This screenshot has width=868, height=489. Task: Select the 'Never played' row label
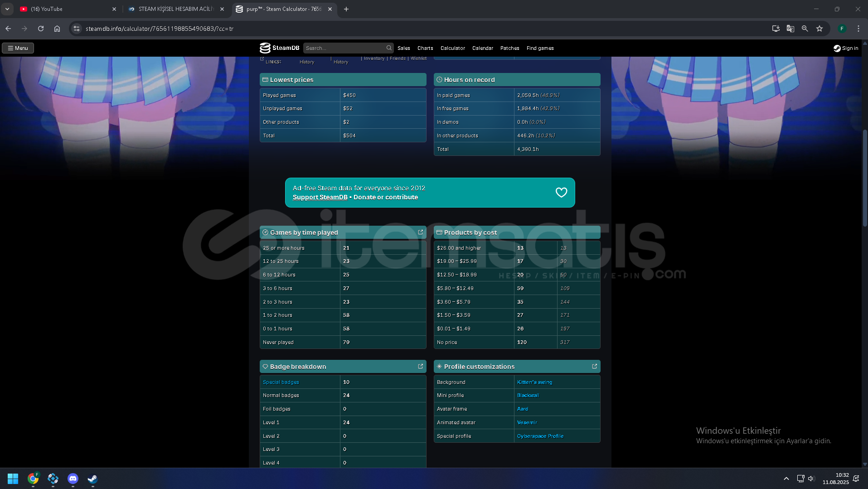(x=278, y=342)
